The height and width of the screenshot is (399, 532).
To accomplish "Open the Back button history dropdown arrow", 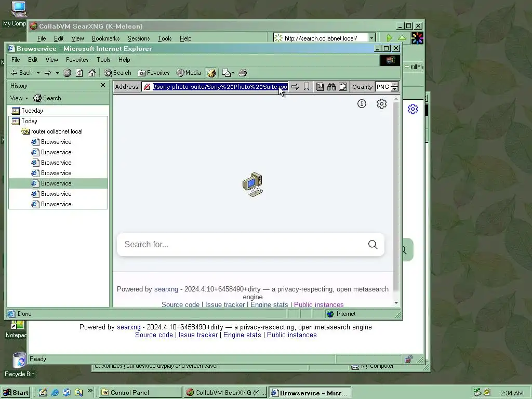I will point(38,73).
